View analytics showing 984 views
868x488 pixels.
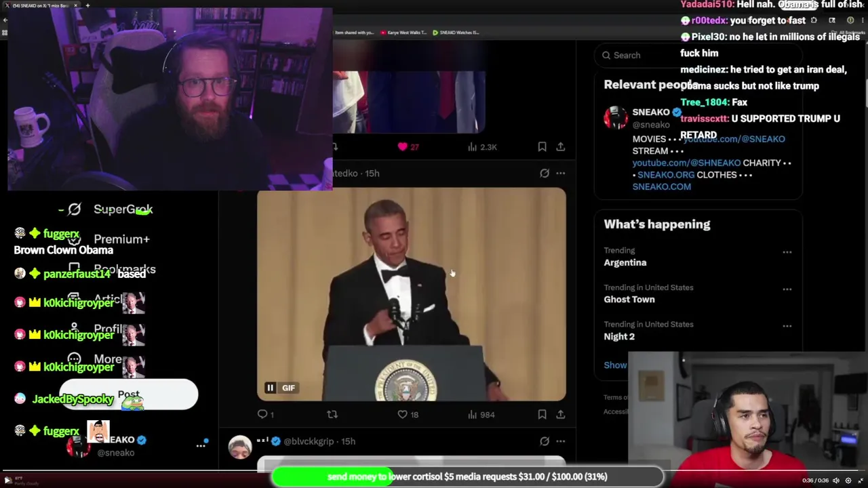point(481,414)
